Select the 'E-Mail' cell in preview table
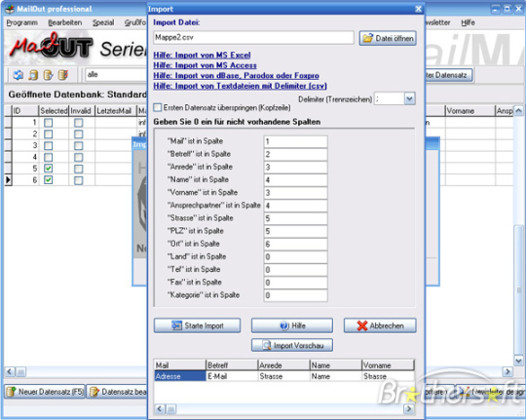The height and width of the screenshot is (420, 526). pos(232,376)
